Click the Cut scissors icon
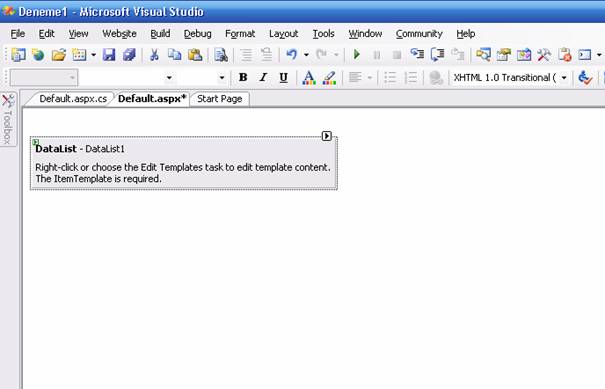This screenshot has width=605, height=389. click(x=154, y=55)
